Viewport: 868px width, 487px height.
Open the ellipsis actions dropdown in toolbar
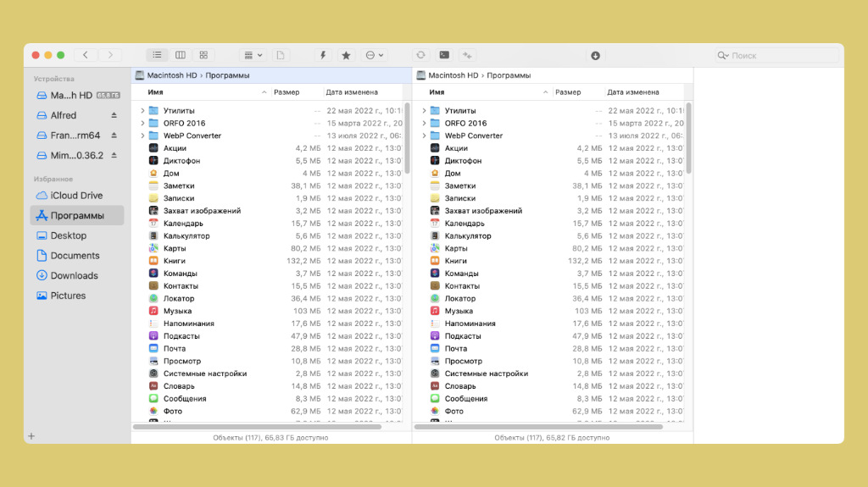tap(374, 55)
